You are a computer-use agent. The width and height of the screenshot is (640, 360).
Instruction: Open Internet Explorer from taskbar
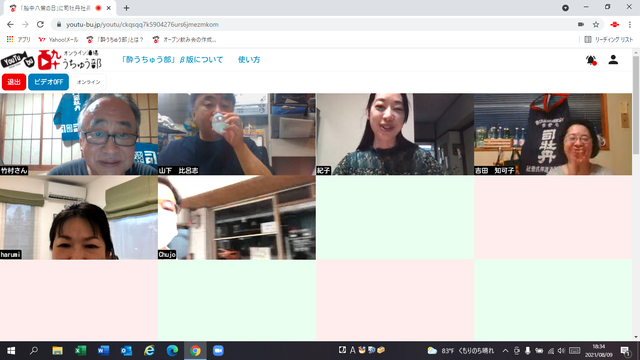pos(149,351)
